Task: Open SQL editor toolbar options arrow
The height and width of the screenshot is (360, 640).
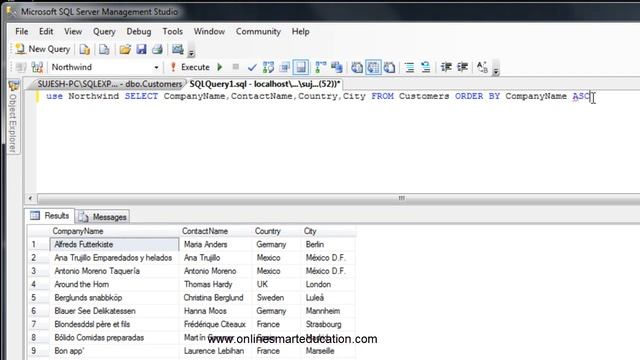Action: (496, 71)
